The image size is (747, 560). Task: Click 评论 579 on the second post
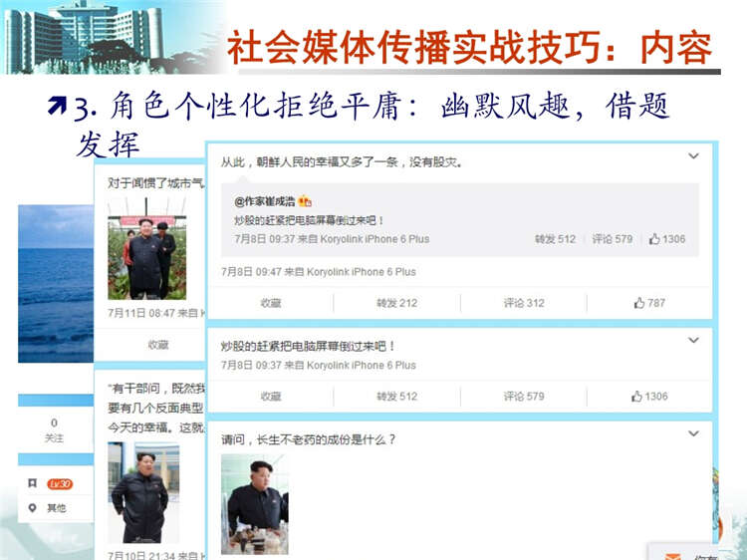(524, 397)
